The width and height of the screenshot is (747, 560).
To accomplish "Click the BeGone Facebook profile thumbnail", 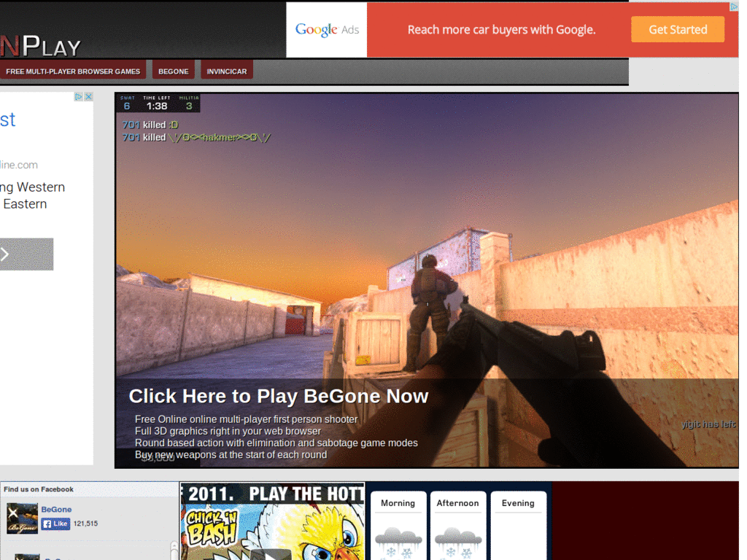I will (22, 518).
